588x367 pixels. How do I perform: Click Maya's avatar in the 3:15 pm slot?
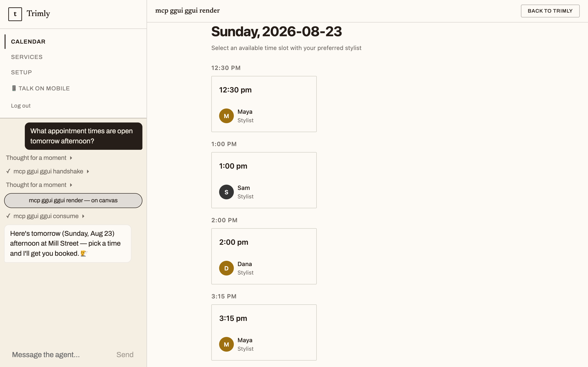[x=226, y=344]
